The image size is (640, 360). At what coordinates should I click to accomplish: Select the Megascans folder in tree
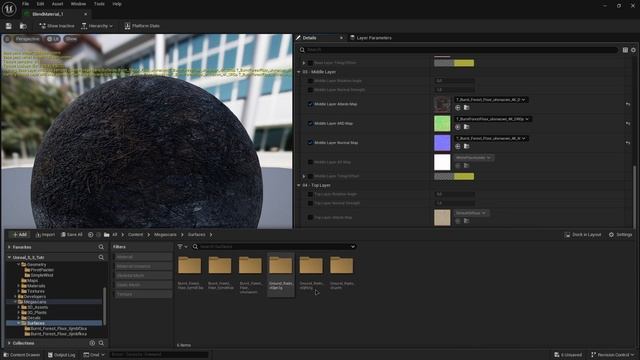[35, 302]
